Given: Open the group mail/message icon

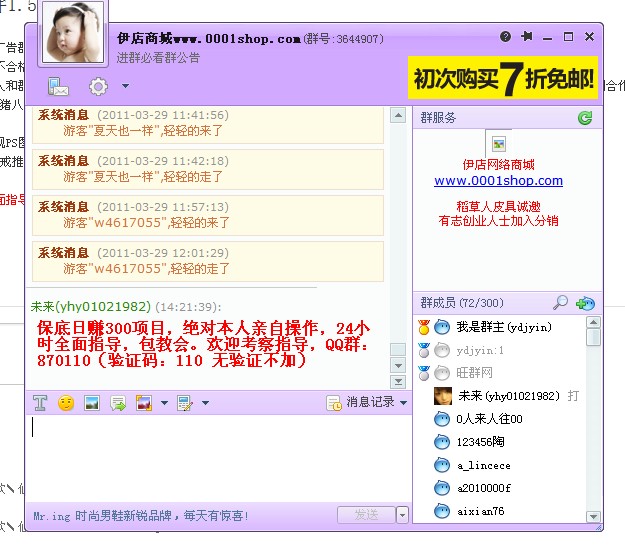Looking at the screenshot, I should 58,87.
